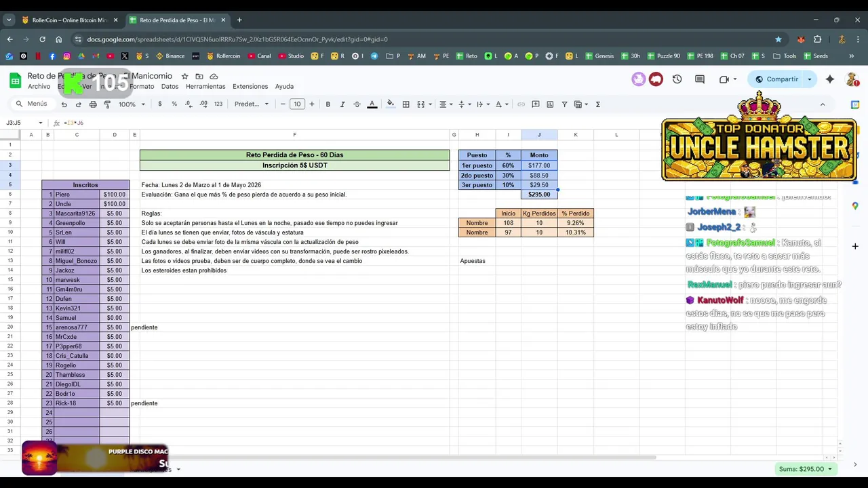Open the Formato menu
The height and width of the screenshot is (488, 868).
[x=142, y=87]
